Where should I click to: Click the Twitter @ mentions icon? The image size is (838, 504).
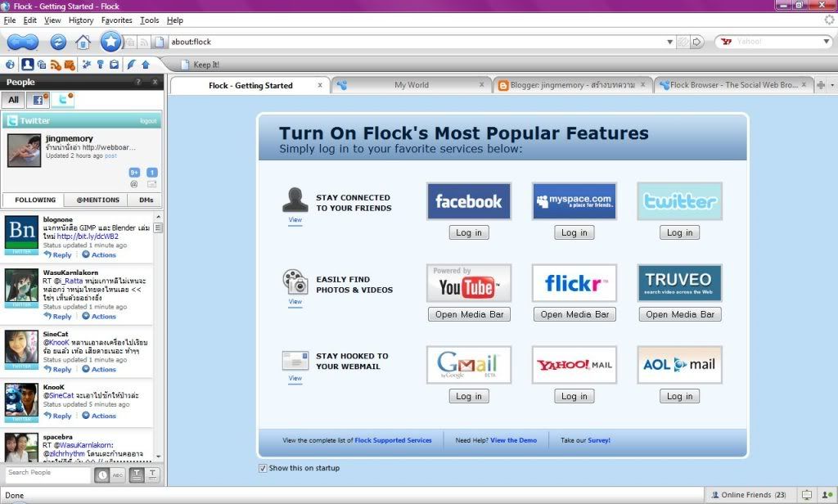[134, 184]
